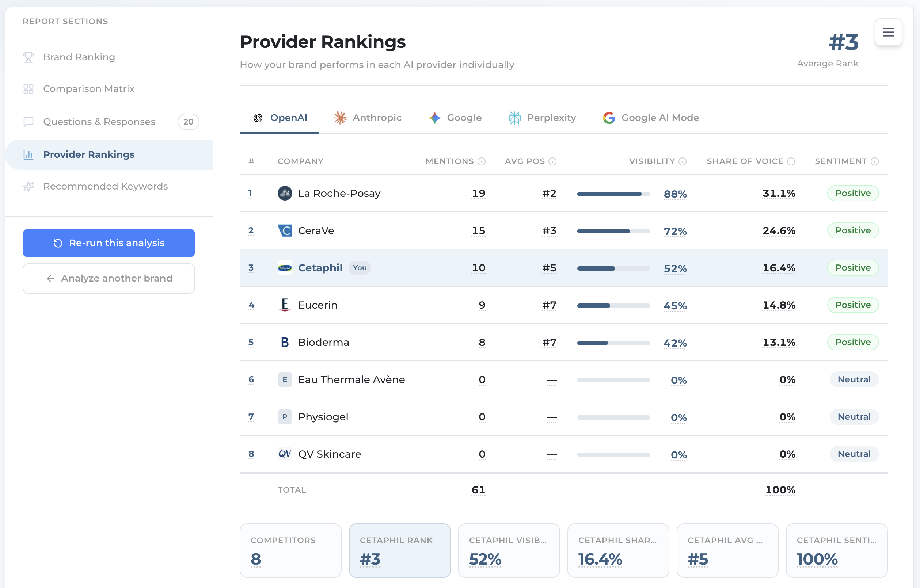This screenshot has height=588, width=920.
Task: Click Bioderma's 42% visibility value
Action: click(675, 343)
